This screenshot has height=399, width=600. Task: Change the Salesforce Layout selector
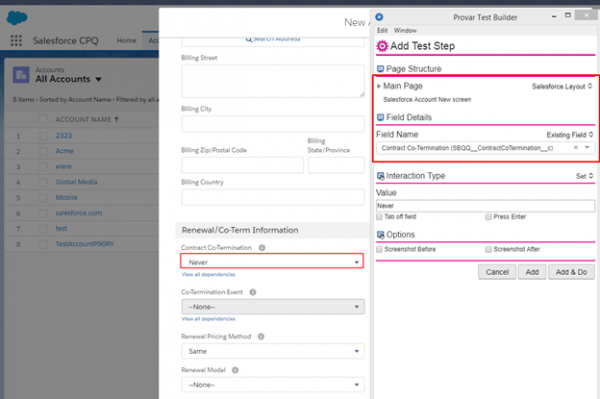(x=562, y=86)
